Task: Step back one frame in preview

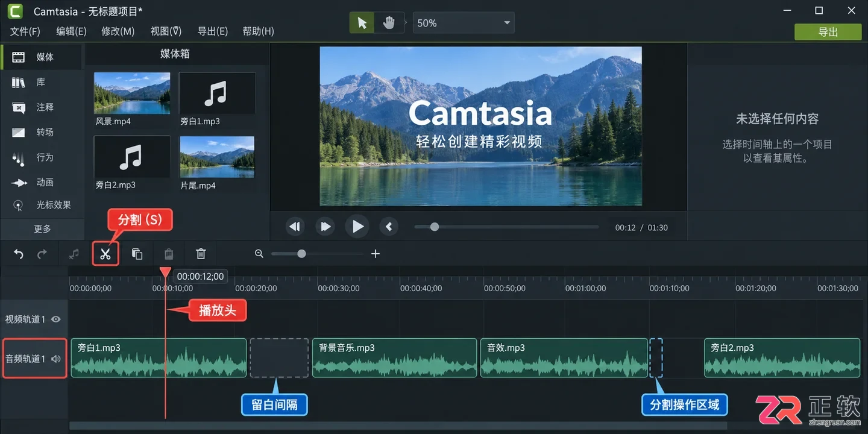Action: pos(295,227)
